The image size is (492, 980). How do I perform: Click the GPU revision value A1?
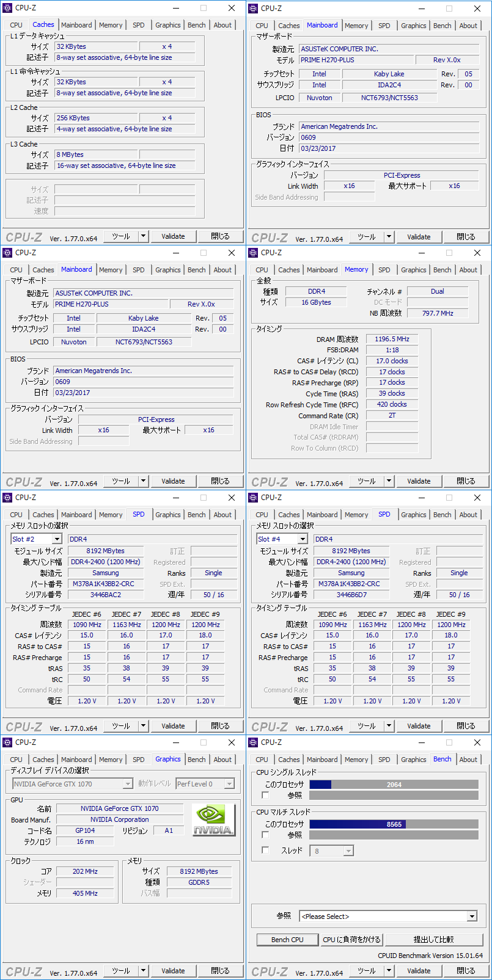pos(169,830)
